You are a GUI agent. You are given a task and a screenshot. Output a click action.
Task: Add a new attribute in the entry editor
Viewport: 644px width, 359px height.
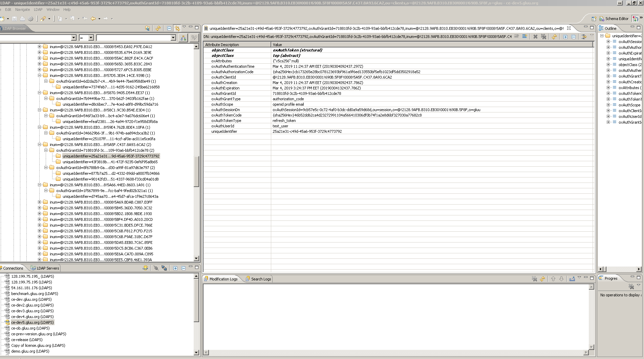(525, 37)
